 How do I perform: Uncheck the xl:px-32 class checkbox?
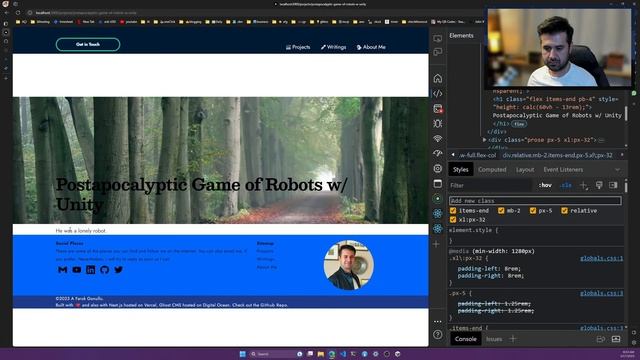453,220
